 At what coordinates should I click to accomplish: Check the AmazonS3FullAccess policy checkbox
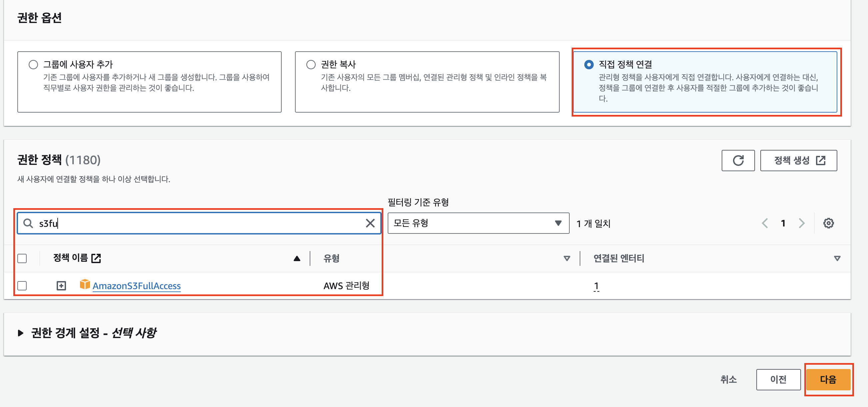22,286
